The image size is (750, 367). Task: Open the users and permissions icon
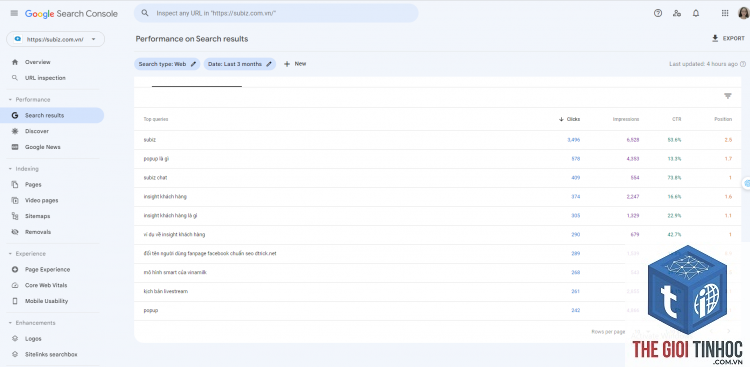[677, 13]
